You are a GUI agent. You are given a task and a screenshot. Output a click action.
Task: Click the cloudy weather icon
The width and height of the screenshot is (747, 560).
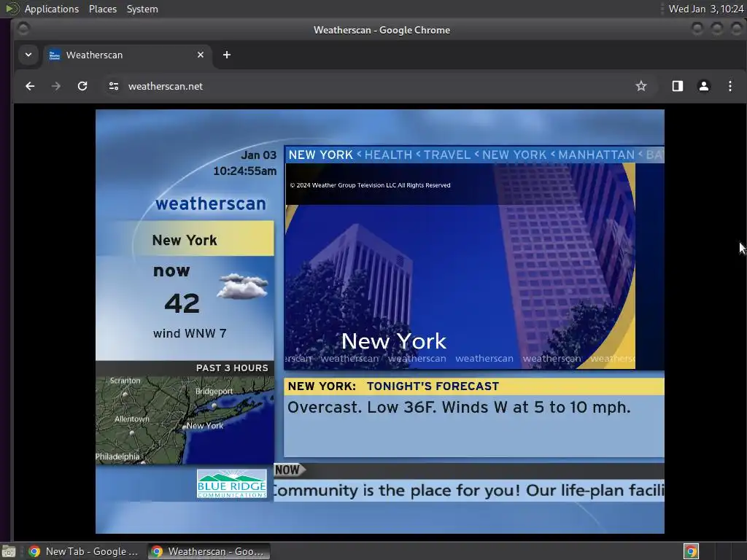[x=243, y=286]
